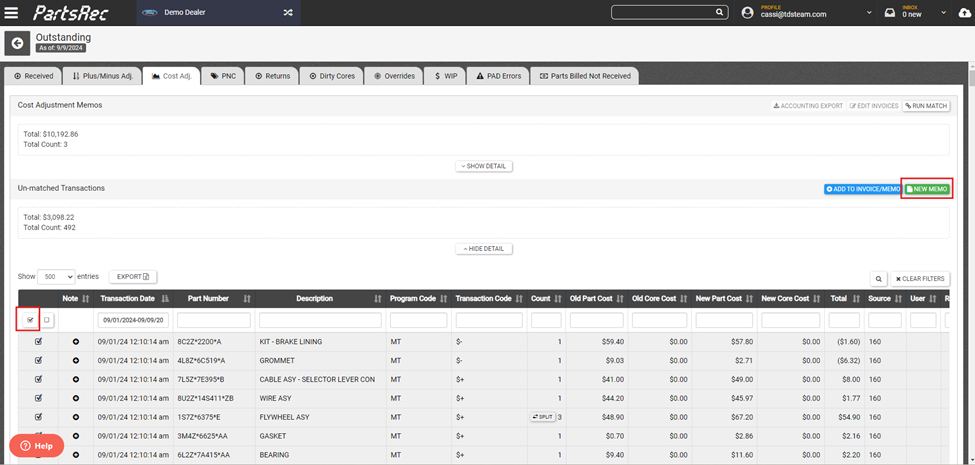Open the Overrides tab
Viewport: 975px width, 465px height.
point(394,76)
